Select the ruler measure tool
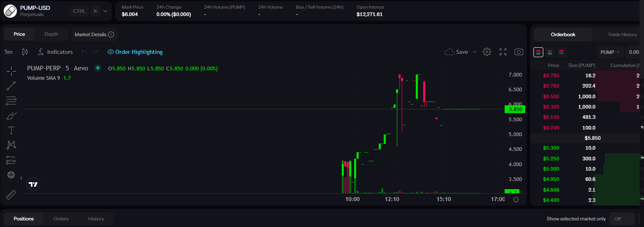The image size is (644, 227). pyautogui.click(x=12, y=195)
